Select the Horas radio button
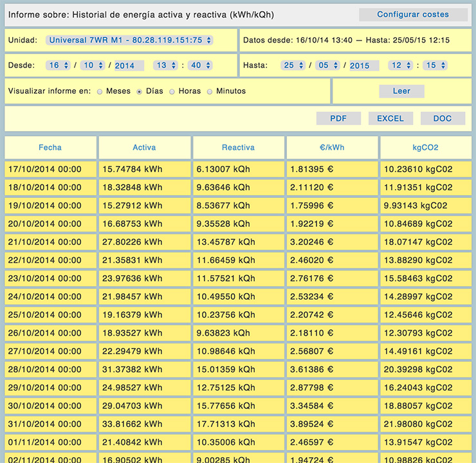Screen dimensions: 476x463 pyautogui.click(x=172, y=92)
